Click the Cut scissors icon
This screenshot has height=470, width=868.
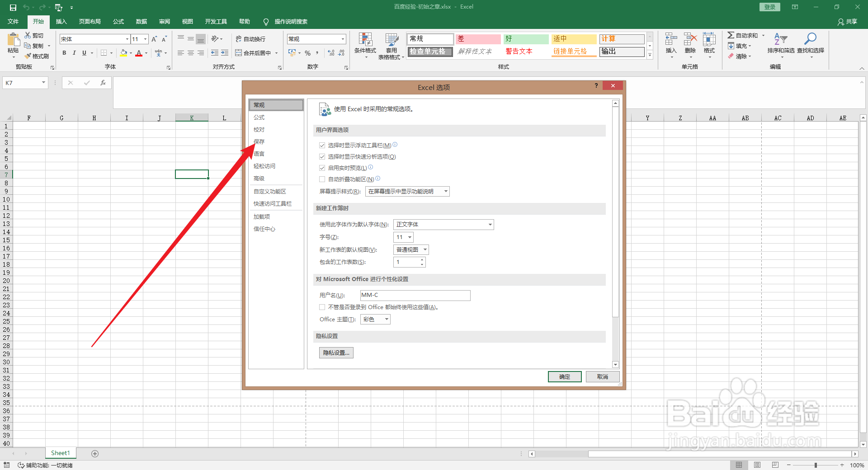pos(28,35)
